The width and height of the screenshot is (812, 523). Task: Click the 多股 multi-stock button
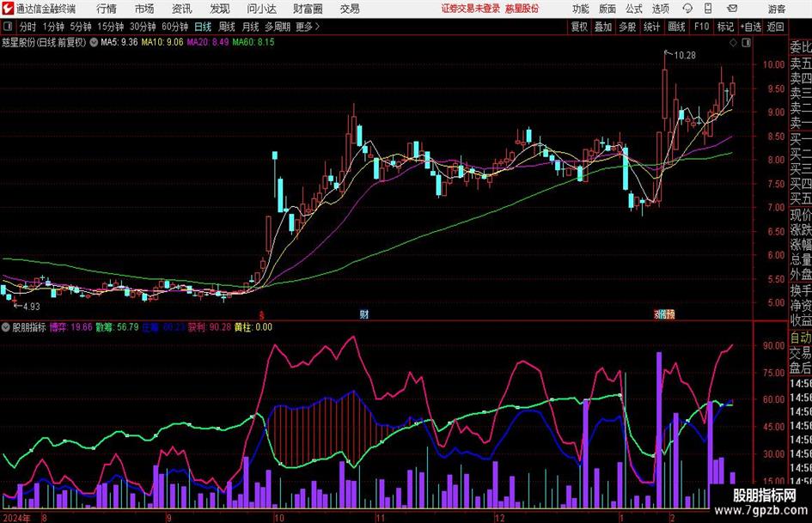click(x=627, y=27)
